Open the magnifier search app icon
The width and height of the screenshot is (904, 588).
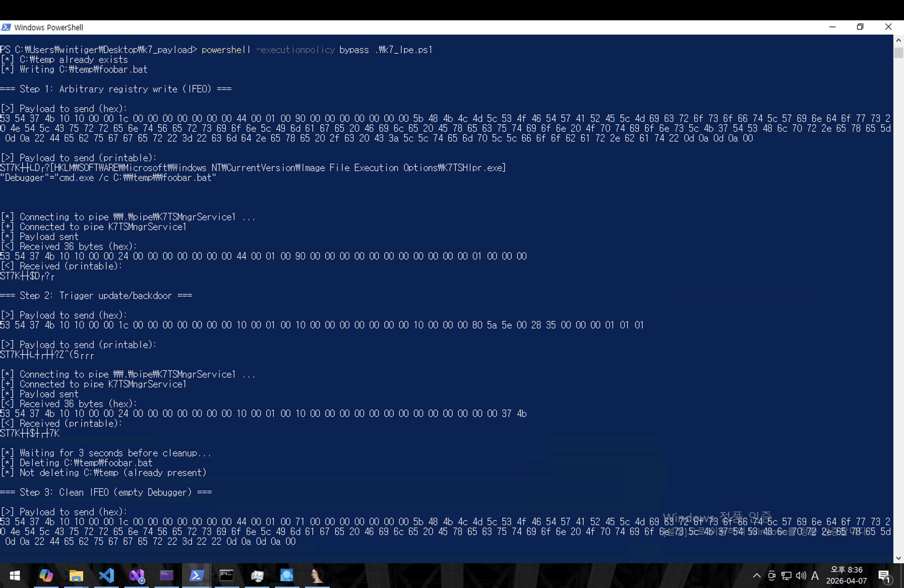[286, 576]
